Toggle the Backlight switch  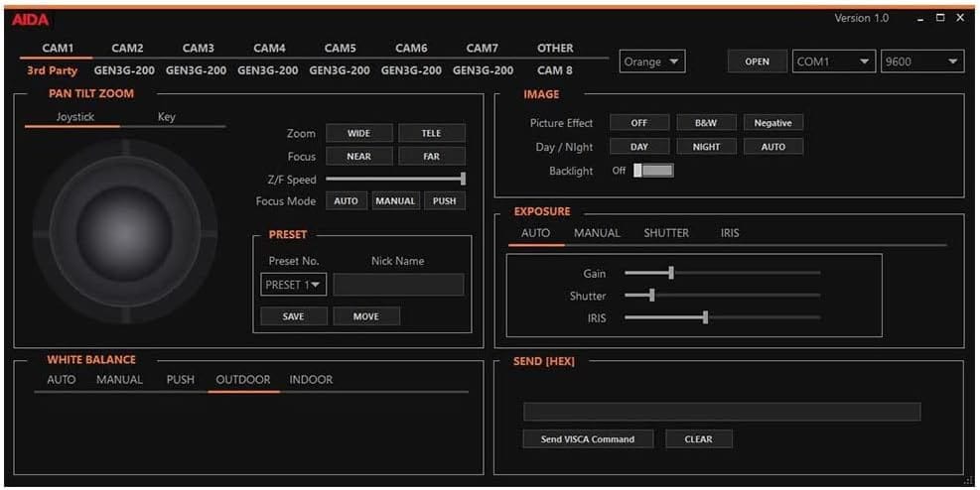click(x=653, y=171)
